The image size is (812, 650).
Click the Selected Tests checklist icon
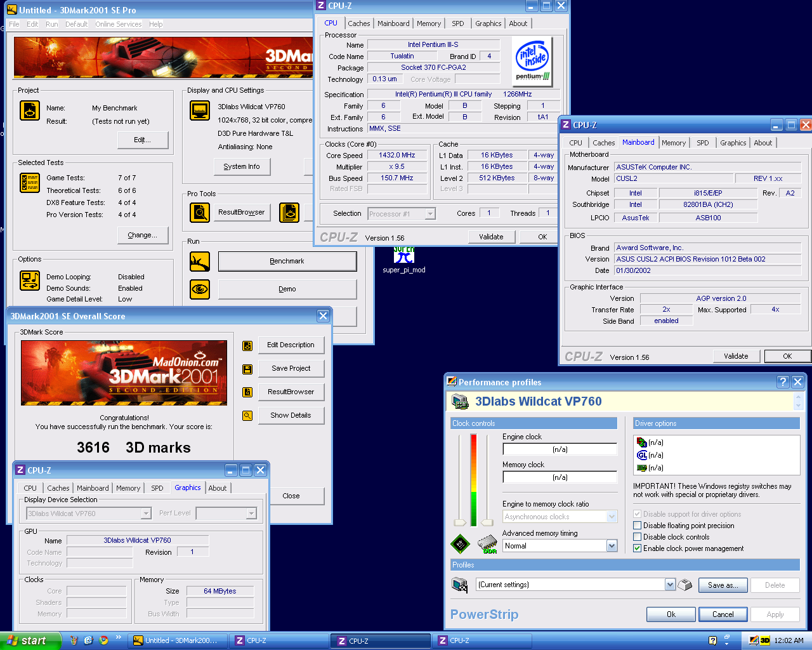(30, 183)
